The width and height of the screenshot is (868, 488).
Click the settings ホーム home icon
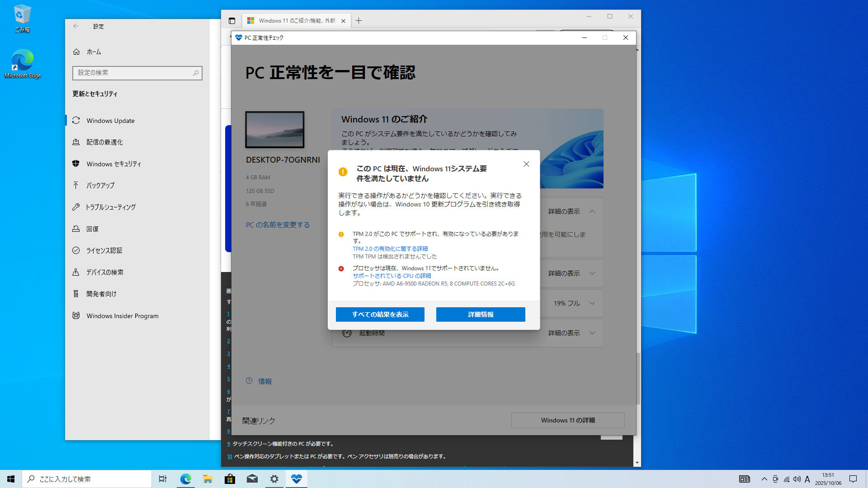[76, 52]
